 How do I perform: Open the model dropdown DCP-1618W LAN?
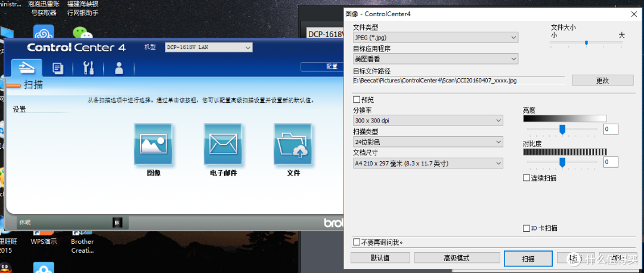click(209, 47)
